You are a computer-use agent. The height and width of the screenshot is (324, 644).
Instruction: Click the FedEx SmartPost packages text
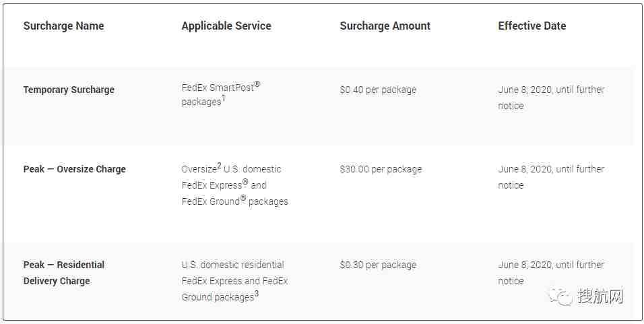click(221, 94)
